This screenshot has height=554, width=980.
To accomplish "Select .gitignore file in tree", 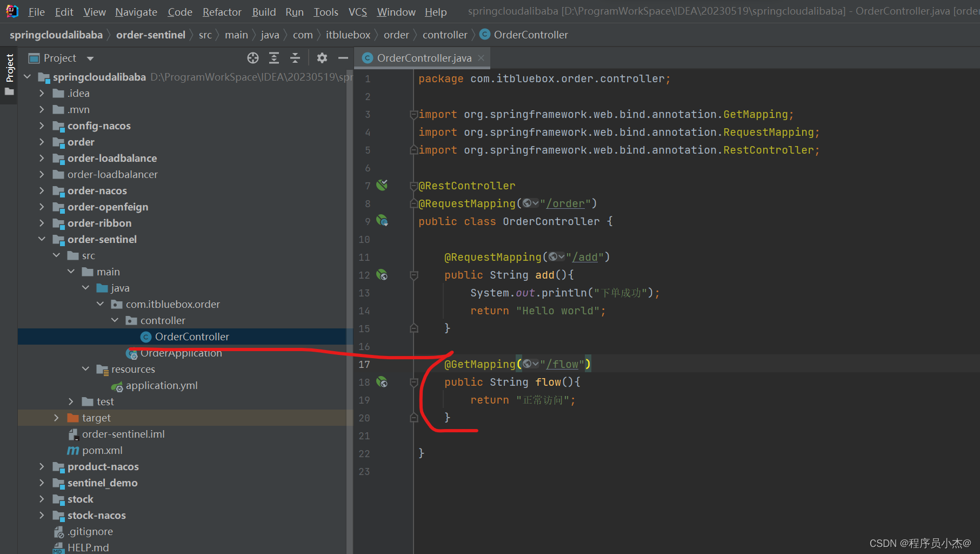I will (90, 531).
